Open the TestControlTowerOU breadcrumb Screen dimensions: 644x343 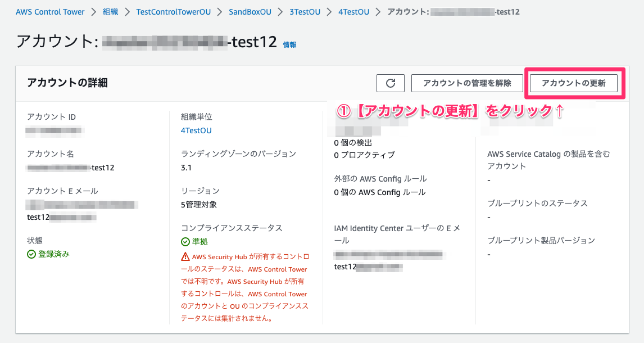[173, 12]
